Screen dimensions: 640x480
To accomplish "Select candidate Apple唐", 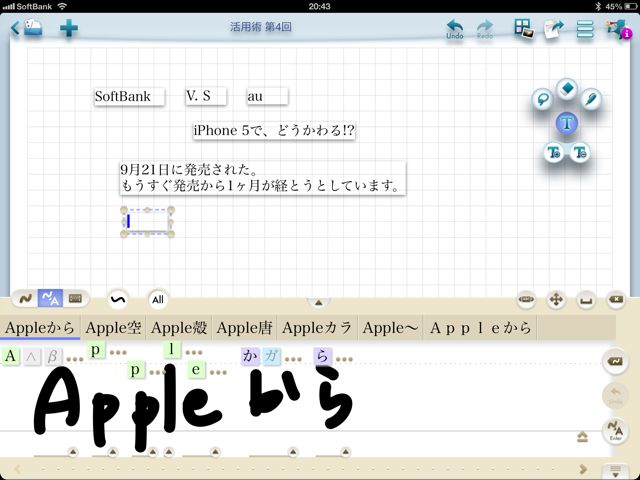I will coord(244,327).
